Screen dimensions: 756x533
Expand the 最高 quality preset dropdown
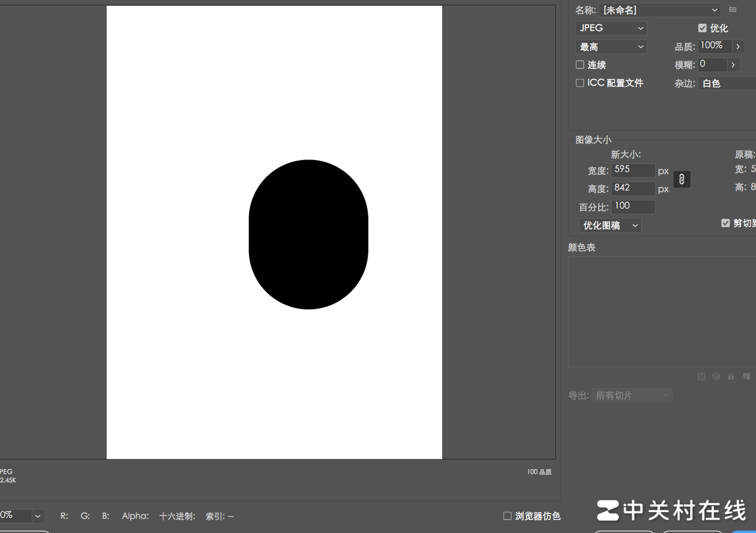[611, 47]
